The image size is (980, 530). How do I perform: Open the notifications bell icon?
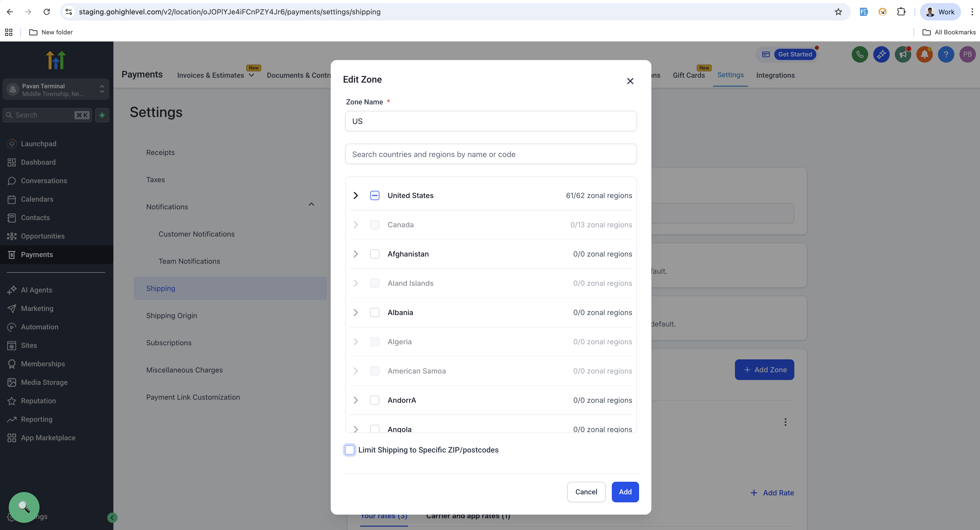[924, 54]
